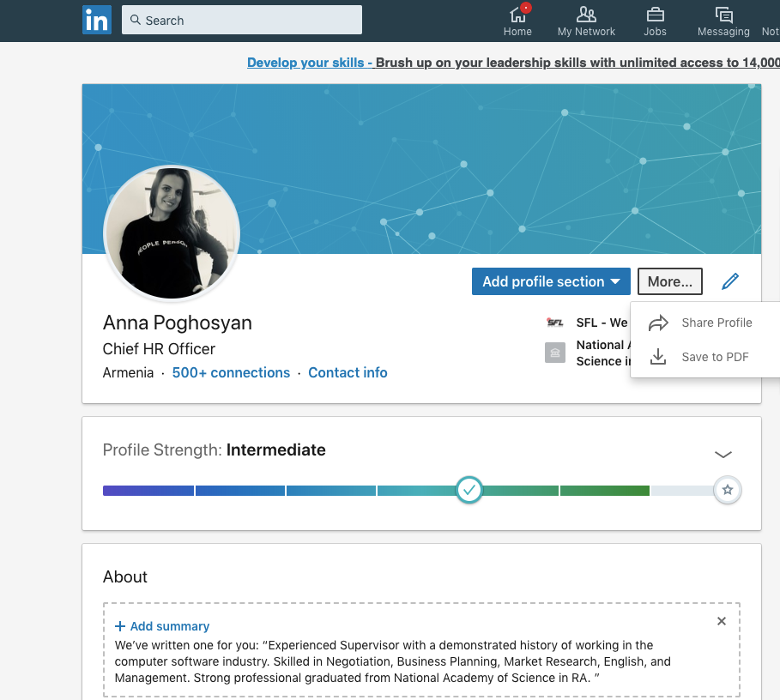The height and width of the screenshot is (700, 780).
Task: Click the National Academy of Science school icon
Action: (x=554, y=353)
